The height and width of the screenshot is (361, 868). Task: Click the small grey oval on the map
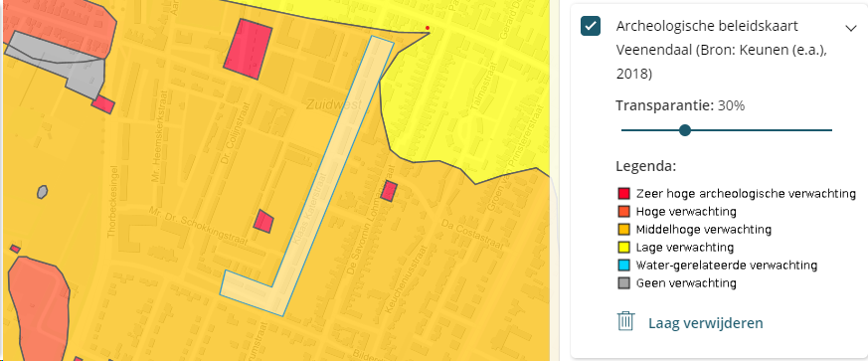42,192
